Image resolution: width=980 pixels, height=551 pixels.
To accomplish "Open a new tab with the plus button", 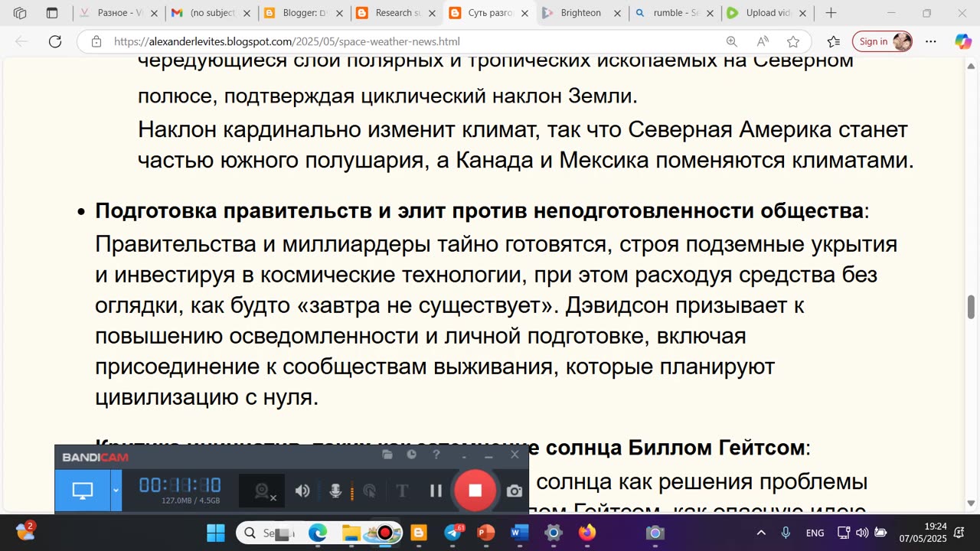I will point(831,13).
